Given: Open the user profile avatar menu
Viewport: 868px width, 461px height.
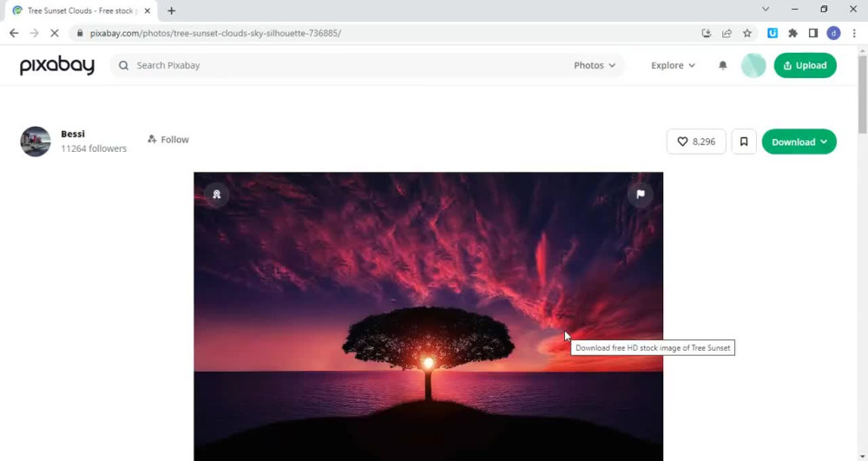Looking at the screenshot, I should 753,65.
